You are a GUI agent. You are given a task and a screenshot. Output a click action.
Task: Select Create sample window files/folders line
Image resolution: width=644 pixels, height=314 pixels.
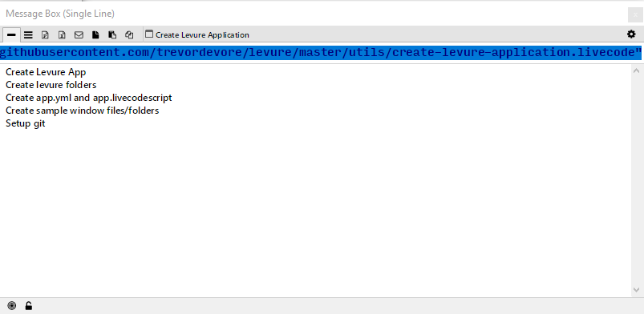(82, 111)
